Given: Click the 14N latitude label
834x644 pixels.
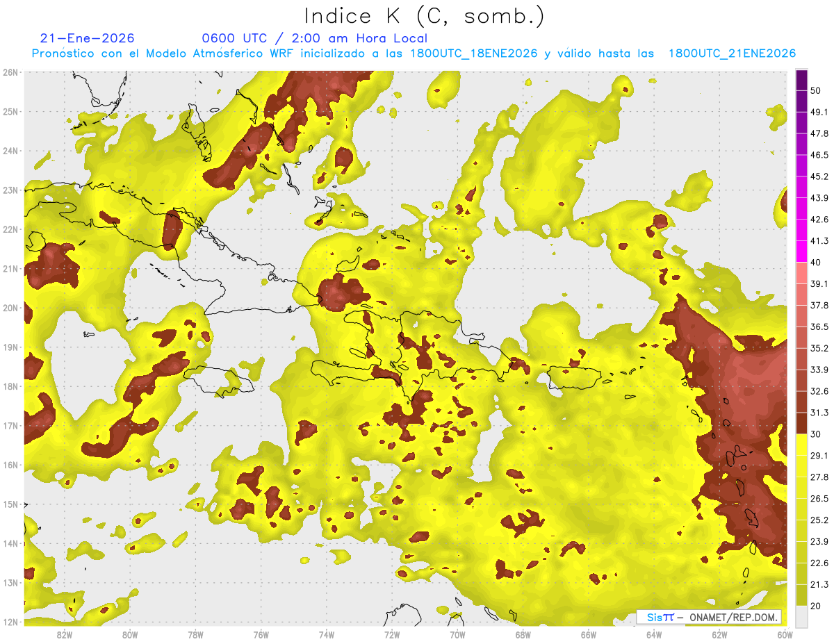Looking at the screenshot, I should tap(10, 543).
